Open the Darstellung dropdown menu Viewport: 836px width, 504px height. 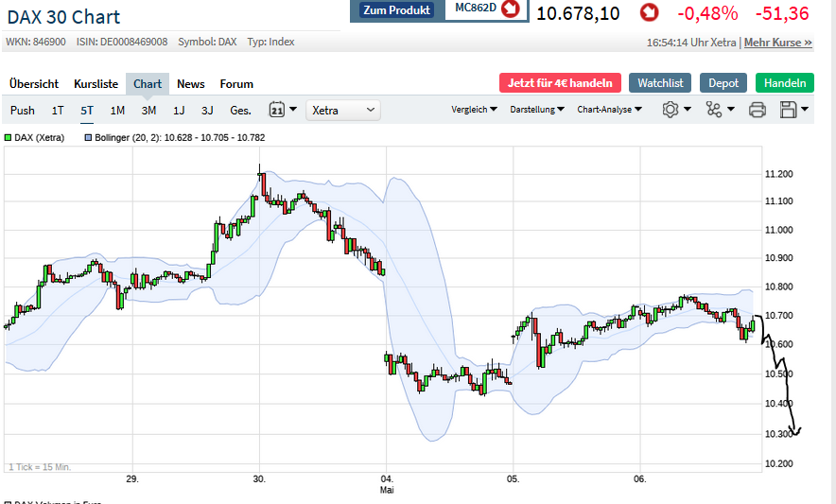(x=537, y=110)
